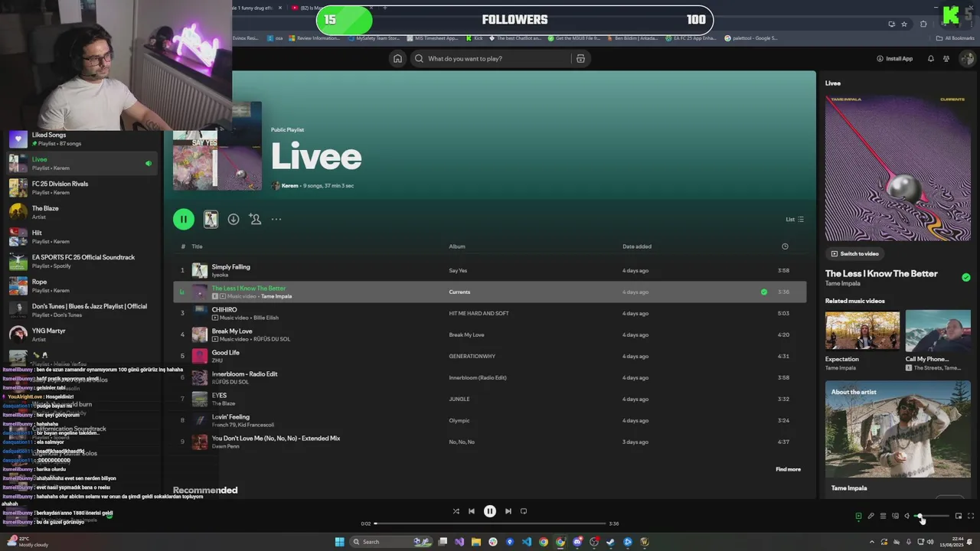
Task: Pause playlist using large green button
Action: [184, 219]
